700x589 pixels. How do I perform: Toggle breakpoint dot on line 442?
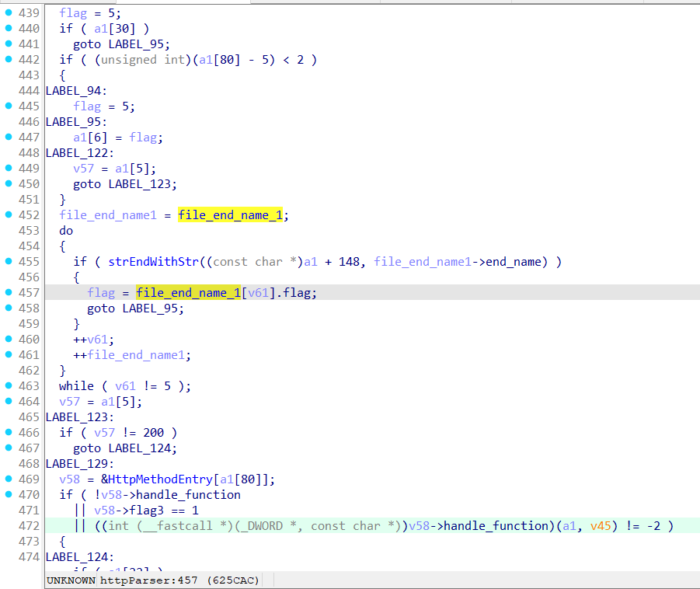click(8, 59)
